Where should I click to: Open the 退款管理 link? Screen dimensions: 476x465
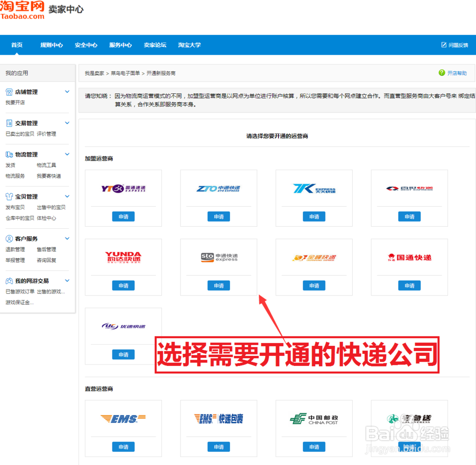point(15,249)
